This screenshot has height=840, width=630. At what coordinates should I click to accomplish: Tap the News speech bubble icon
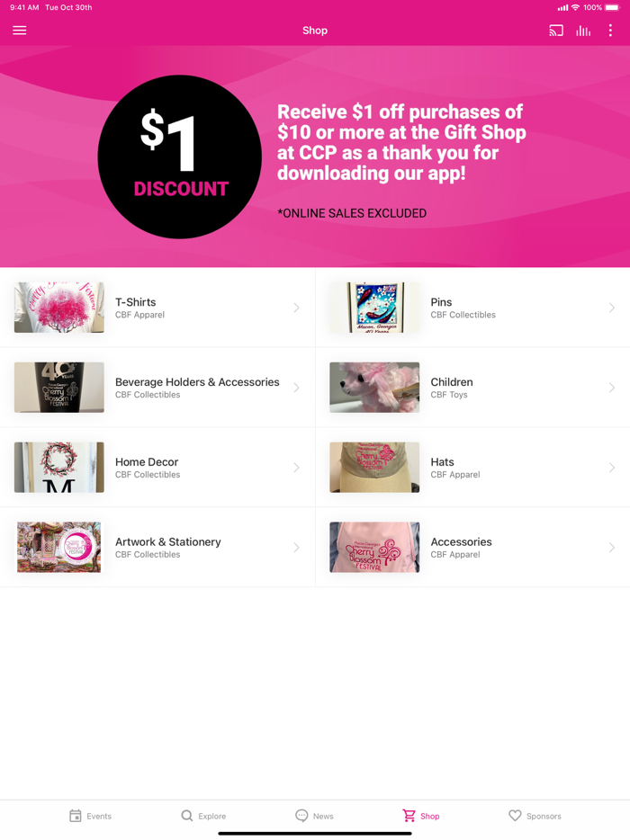[x=301, y=816]
